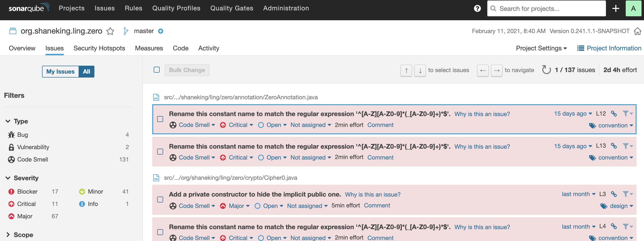The image size is (644, 241).
Task: Open Critical severity dropdown on L12 issue
Action: tap(236, 125)
